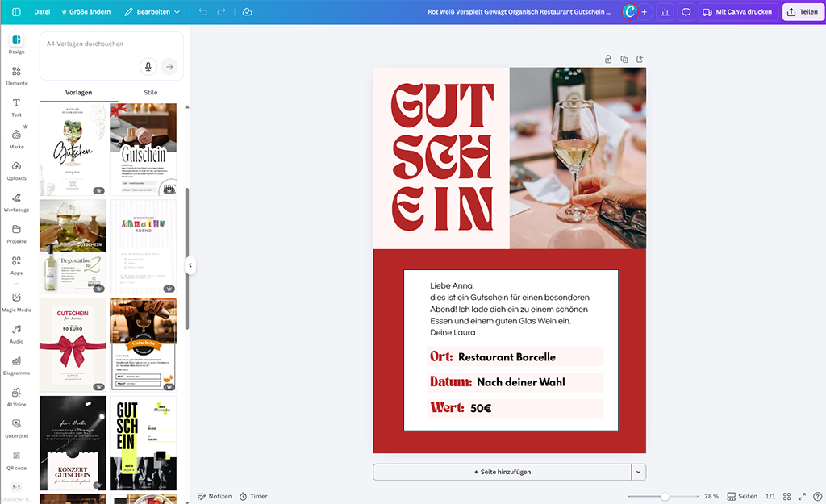The image size is (826, 504).
Task: Open Uploads panel
Action: coord(16,171)
